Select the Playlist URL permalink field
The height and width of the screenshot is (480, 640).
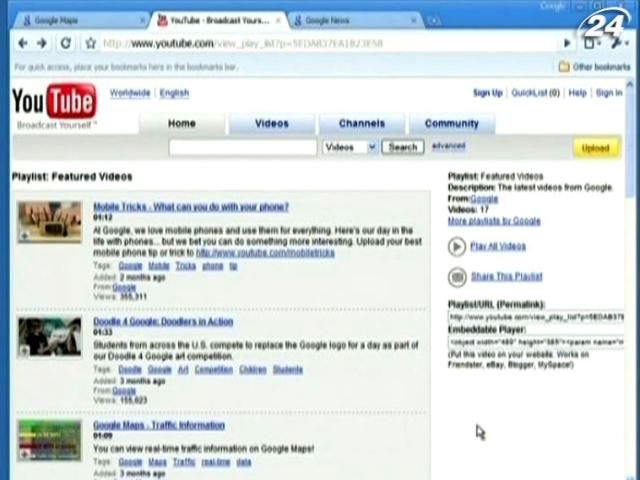536,317
